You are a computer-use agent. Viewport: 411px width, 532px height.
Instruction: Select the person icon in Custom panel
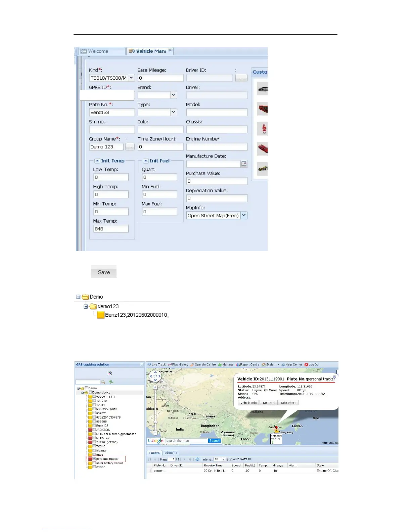[263, 129]
